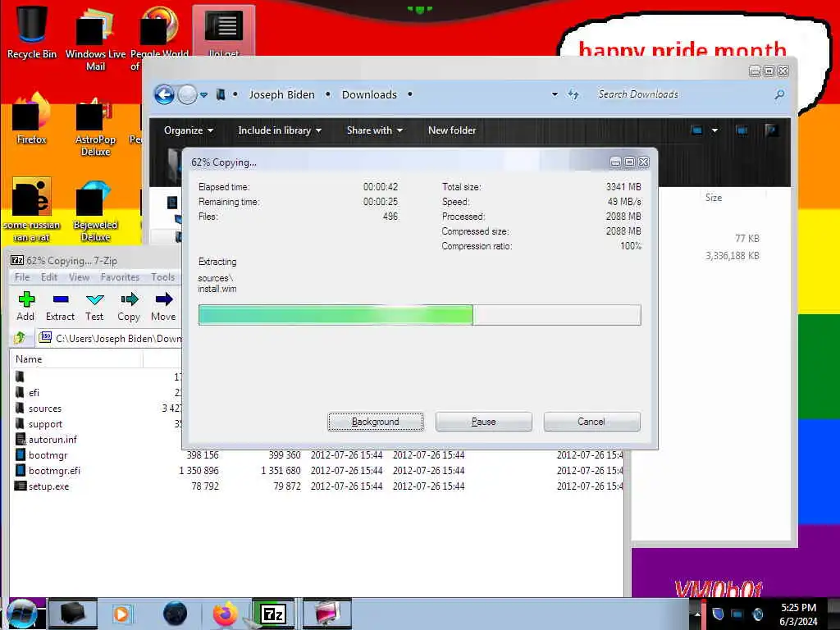Image resolution: width=840 pixels, height=630 pixels.
Task: Select the support folder in 7-Zip
Action: tap(46, 424)
